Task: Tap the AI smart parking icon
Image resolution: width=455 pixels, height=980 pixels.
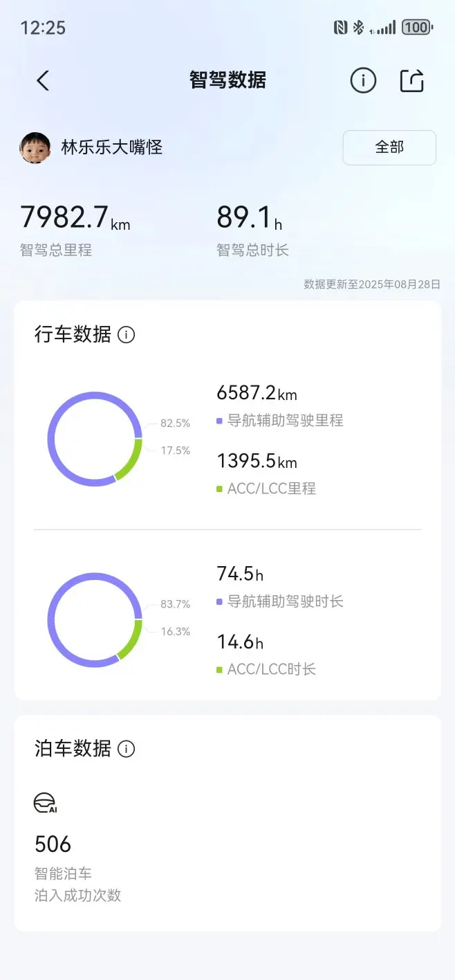Action: coord(45,804)
